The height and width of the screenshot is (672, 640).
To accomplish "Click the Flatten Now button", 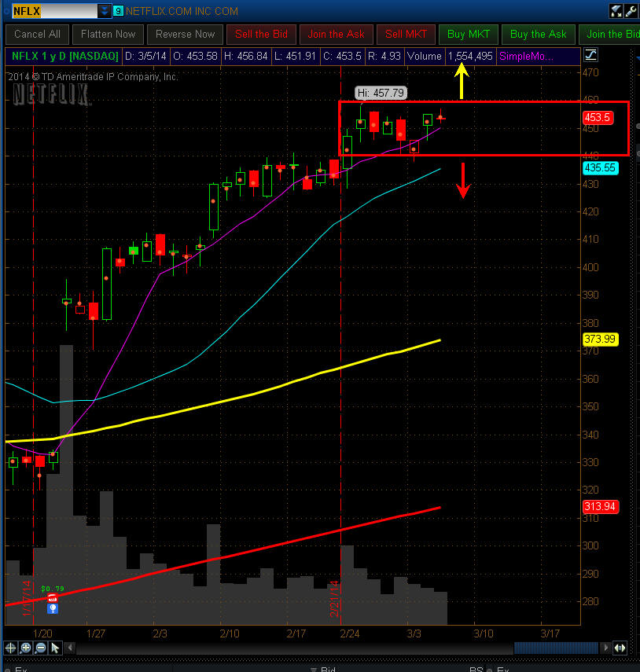I will (108, 35).
